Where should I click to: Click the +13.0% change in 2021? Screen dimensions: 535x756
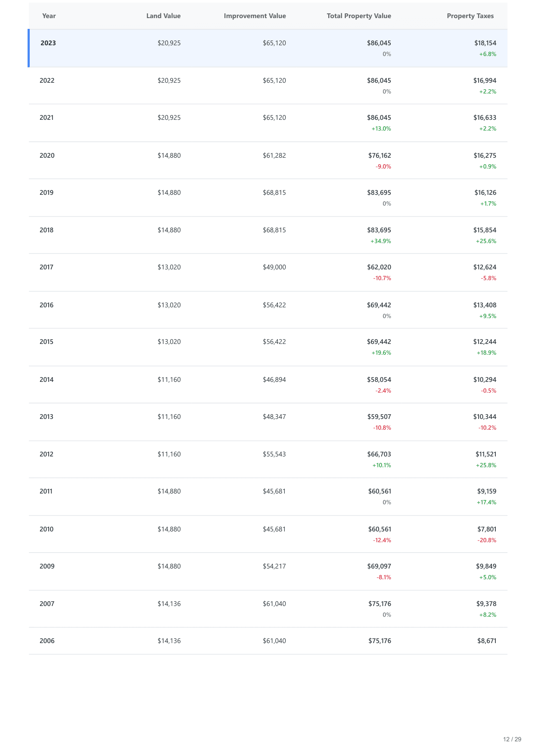click(381, 128)
